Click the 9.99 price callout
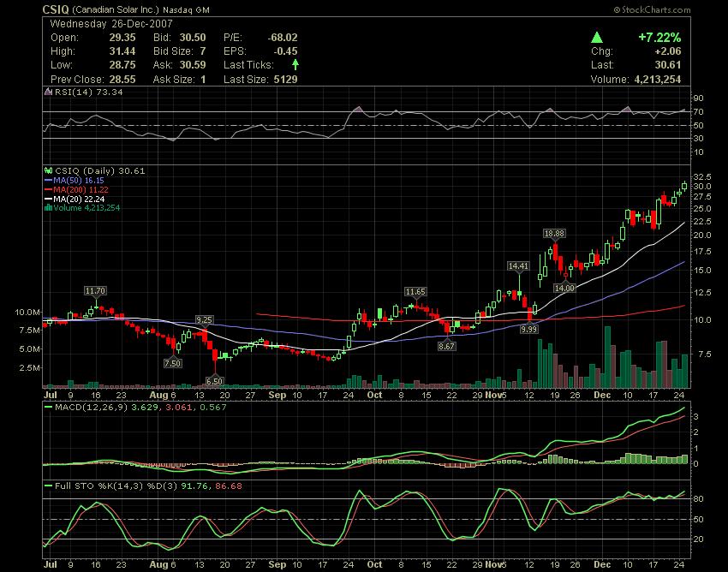Image resolution: width=728 pixels, height=572 pixels. [528, 329]
